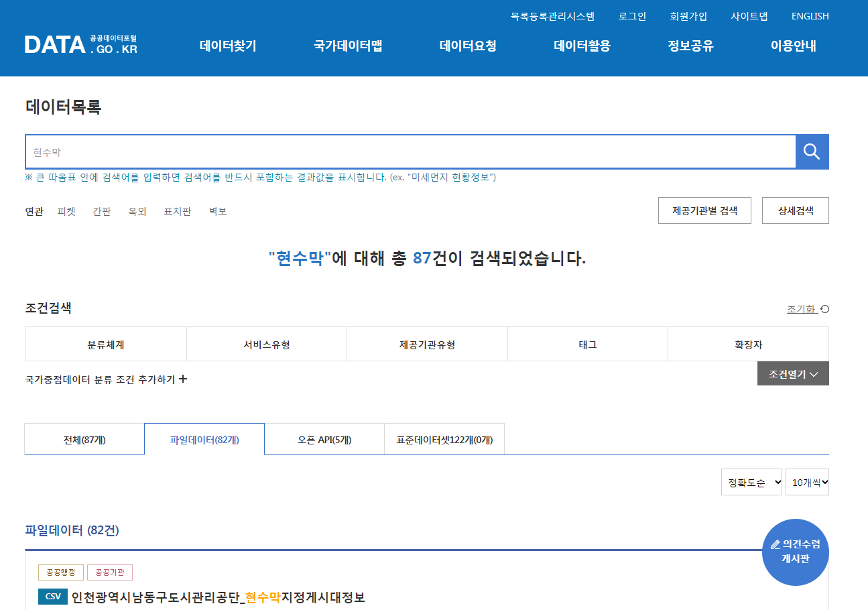The height and width of the screenshot is (610, 868).
Task: Open the 확장자 condition filter
Action: (749, 345)
